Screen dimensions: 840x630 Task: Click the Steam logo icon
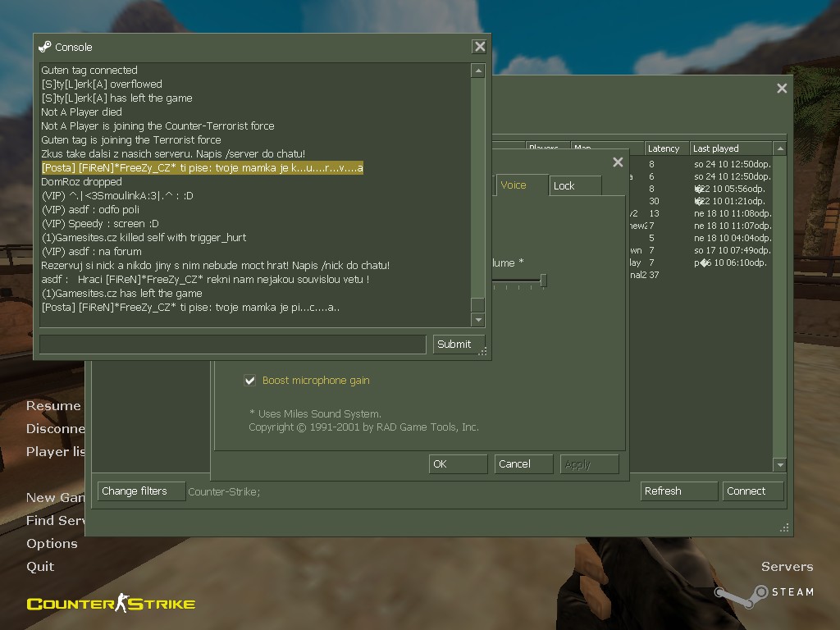[742, 596]
